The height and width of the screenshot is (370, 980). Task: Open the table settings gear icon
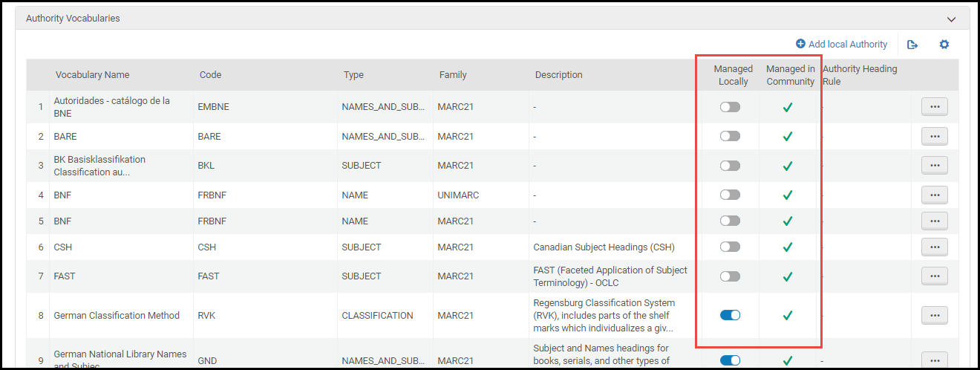click(944, 45)
